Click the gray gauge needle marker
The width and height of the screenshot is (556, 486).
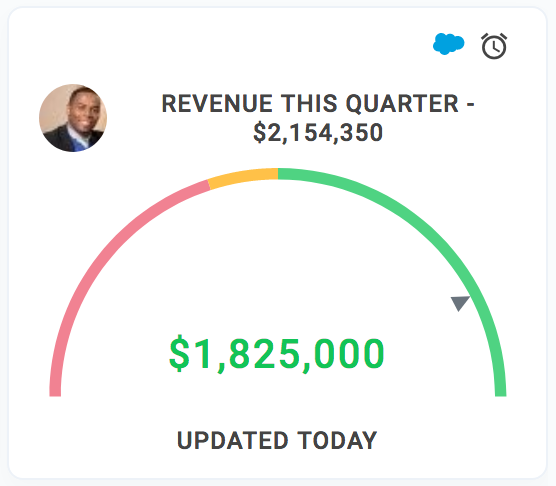click(x=460, y=304)
